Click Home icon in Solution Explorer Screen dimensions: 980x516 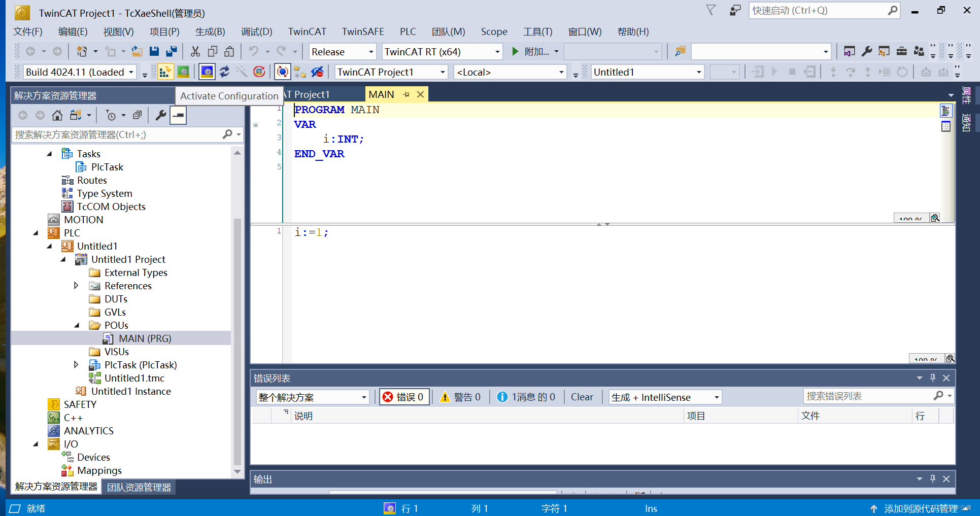coord(57,116)
